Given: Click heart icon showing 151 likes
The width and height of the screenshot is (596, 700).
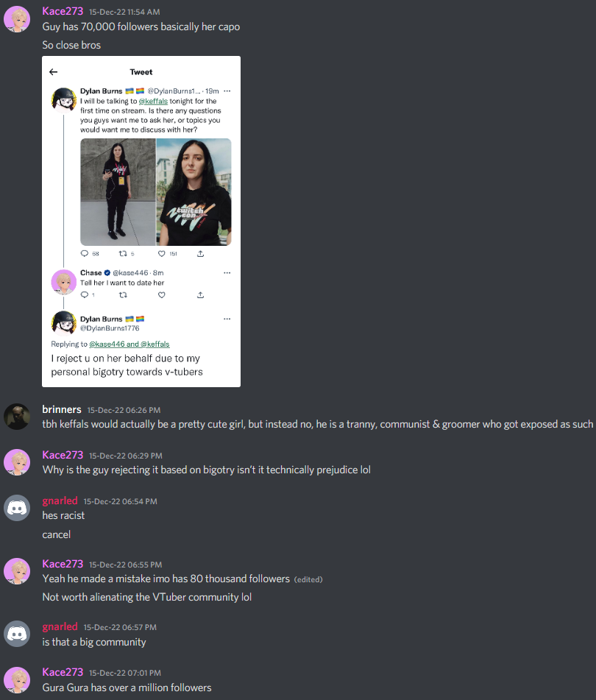Looking at the screenshot, I should [x=161, y=253].
